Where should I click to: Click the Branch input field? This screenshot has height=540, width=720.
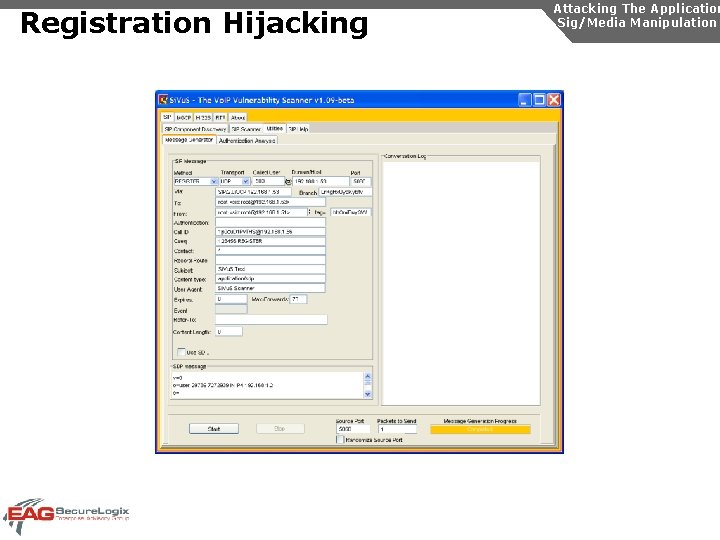click(x=345, y=191)
